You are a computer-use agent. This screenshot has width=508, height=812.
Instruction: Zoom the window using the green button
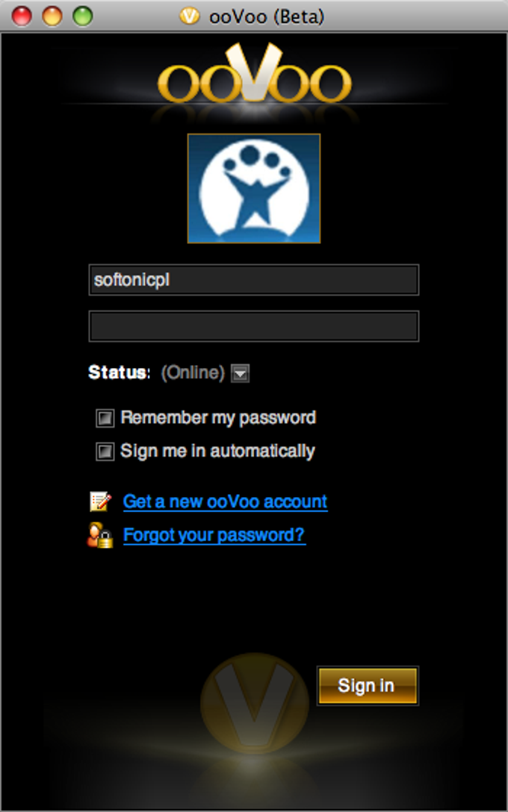click(82, 16)
